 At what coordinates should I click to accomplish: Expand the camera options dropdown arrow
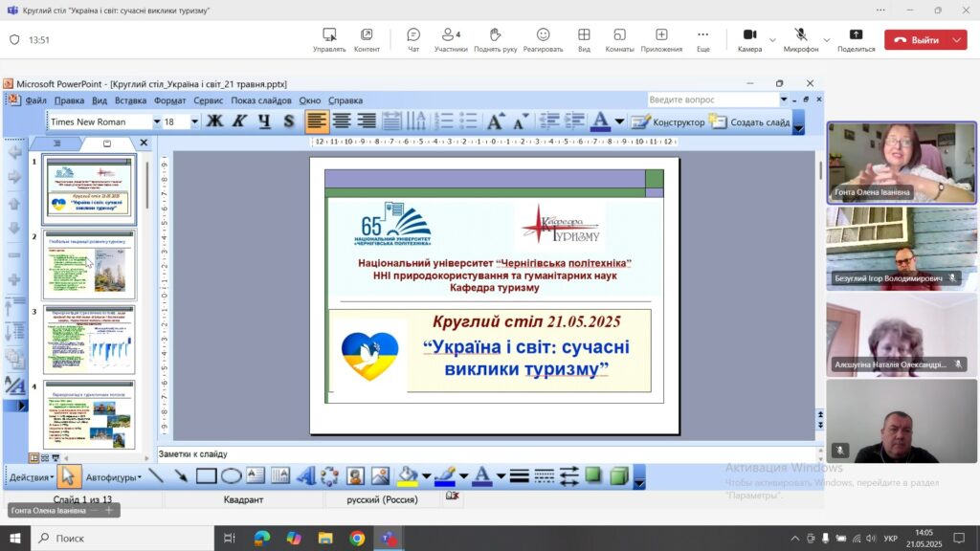pos(771,39)
